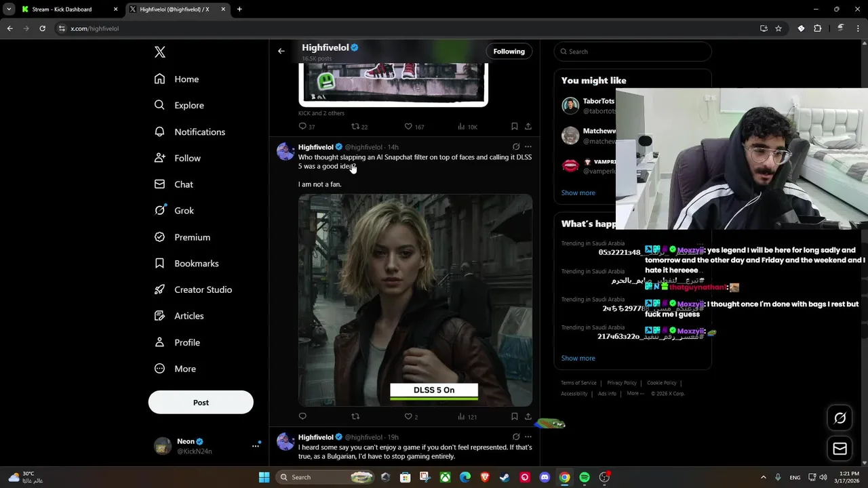This screenshot has height=488, width=868.
Task: Go to Explore in the sidebar
Action: (179, 105)
